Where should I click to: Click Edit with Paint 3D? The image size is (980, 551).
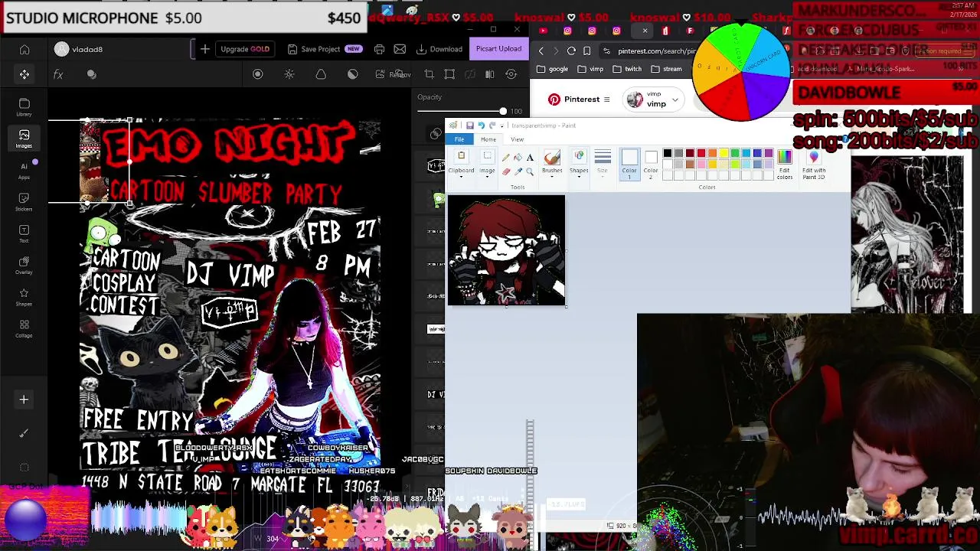click(x=814, y=165)
